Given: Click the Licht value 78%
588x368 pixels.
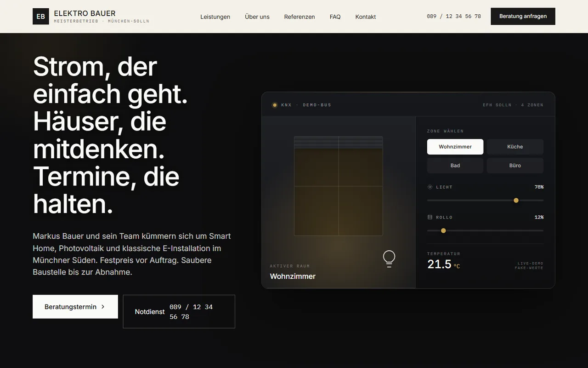Looking at the screenshot, I should coord(539,187).
